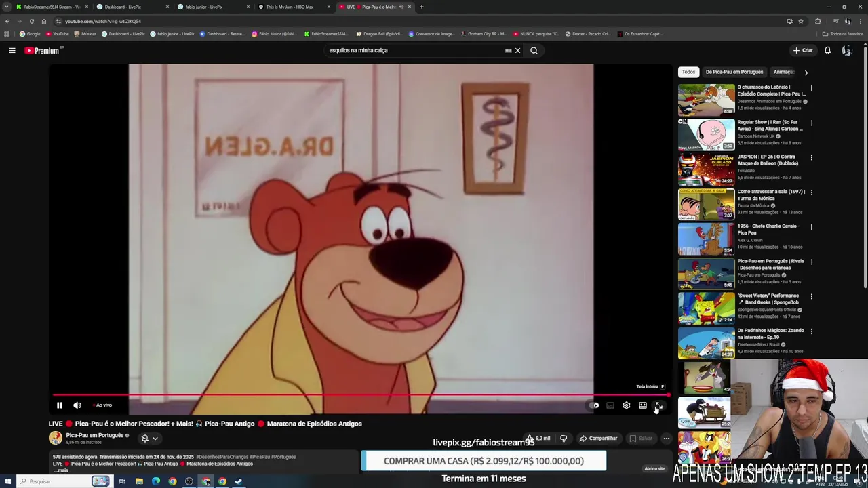
Task: Like the video showing 8,2 mil
Action: point(539,439)
